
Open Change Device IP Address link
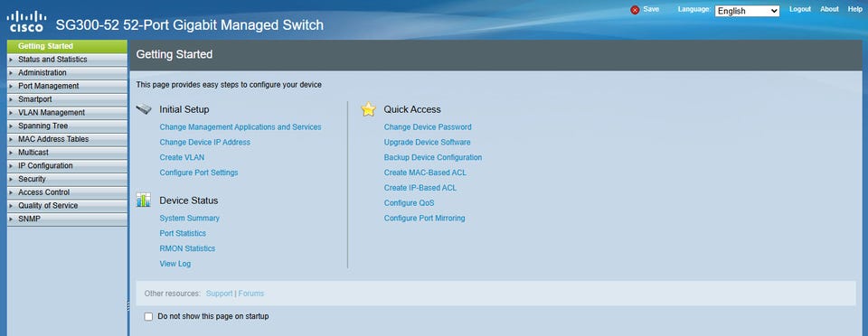(x=205, y=142)
